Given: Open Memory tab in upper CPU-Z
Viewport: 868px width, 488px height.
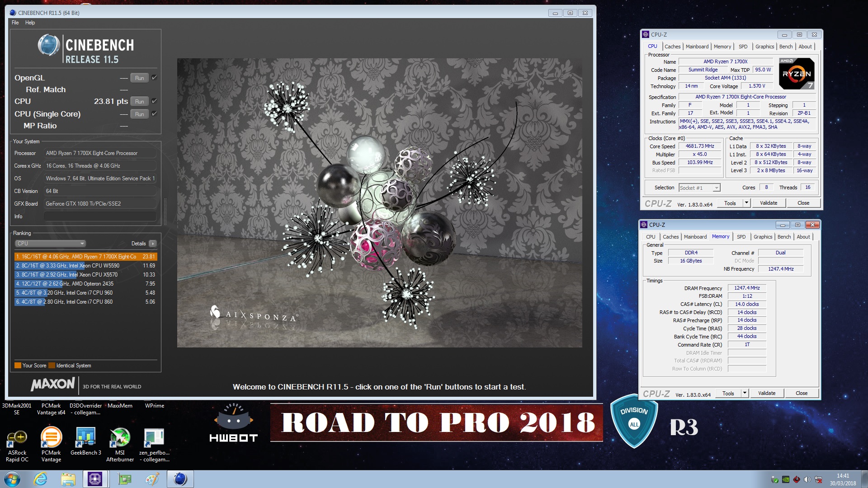Looking at the screenshot, I should tap(722, 47).
